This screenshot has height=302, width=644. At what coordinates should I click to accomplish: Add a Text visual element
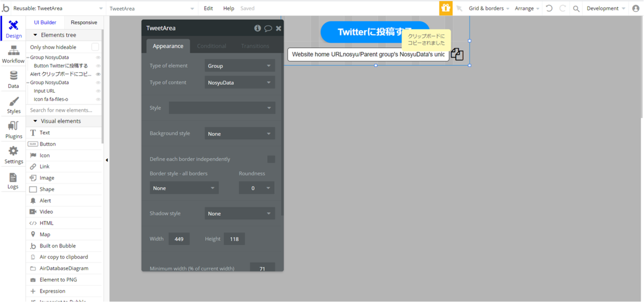(x=64, y=132)
